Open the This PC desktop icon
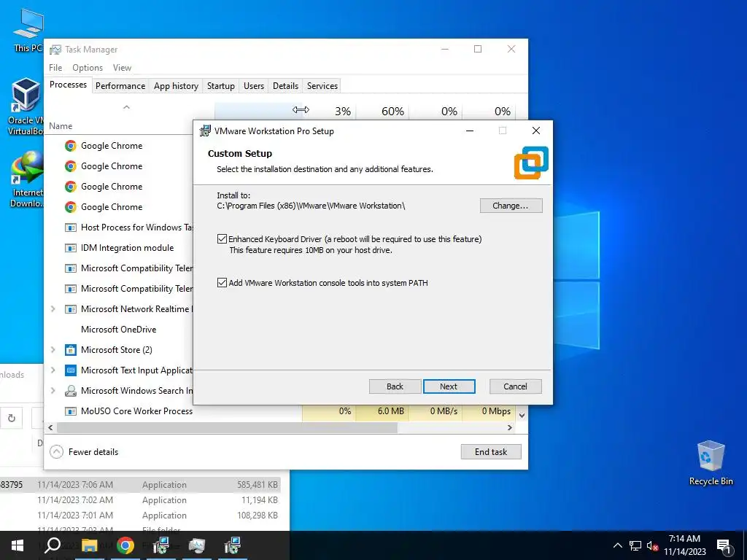 coord(28,30)
